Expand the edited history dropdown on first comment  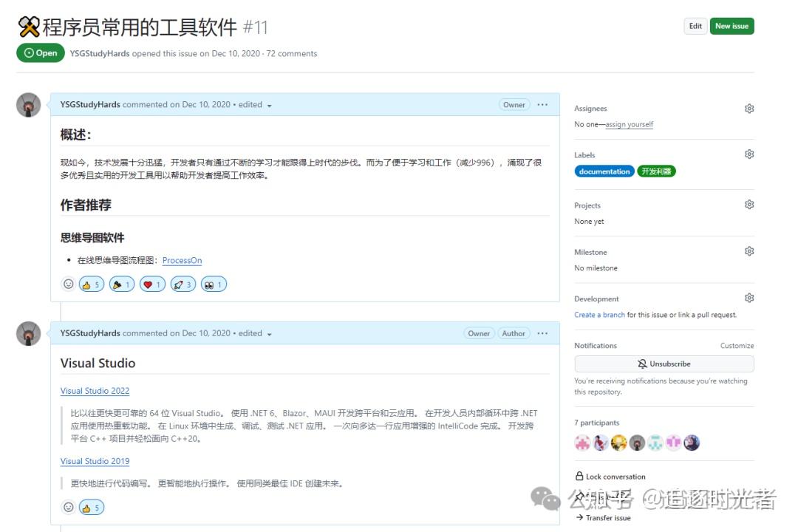pos(269,105)
